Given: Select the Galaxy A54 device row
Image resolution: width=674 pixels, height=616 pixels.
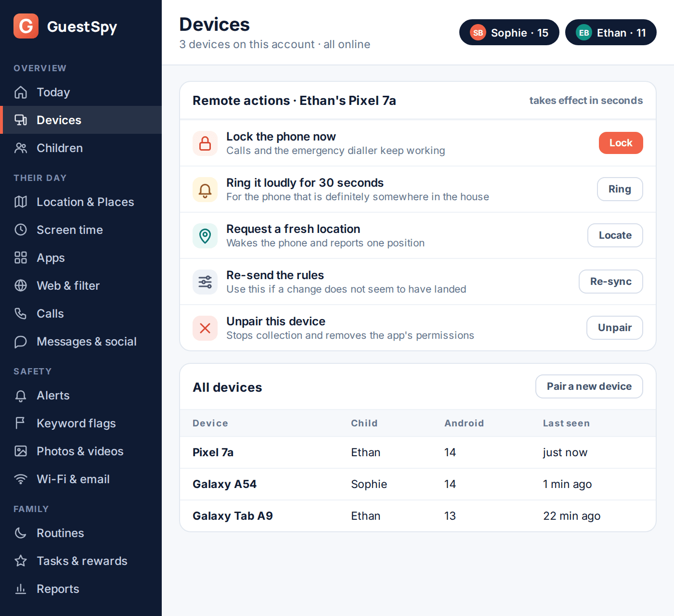Looking at the screenshot, I should point(418,484).
